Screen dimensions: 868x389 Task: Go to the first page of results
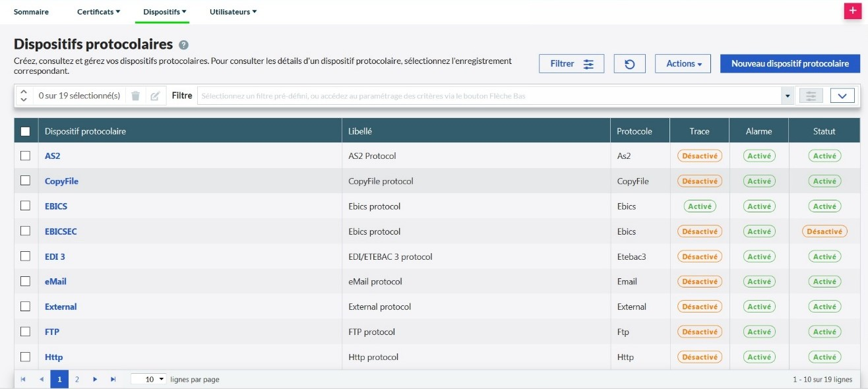[24, 380]
